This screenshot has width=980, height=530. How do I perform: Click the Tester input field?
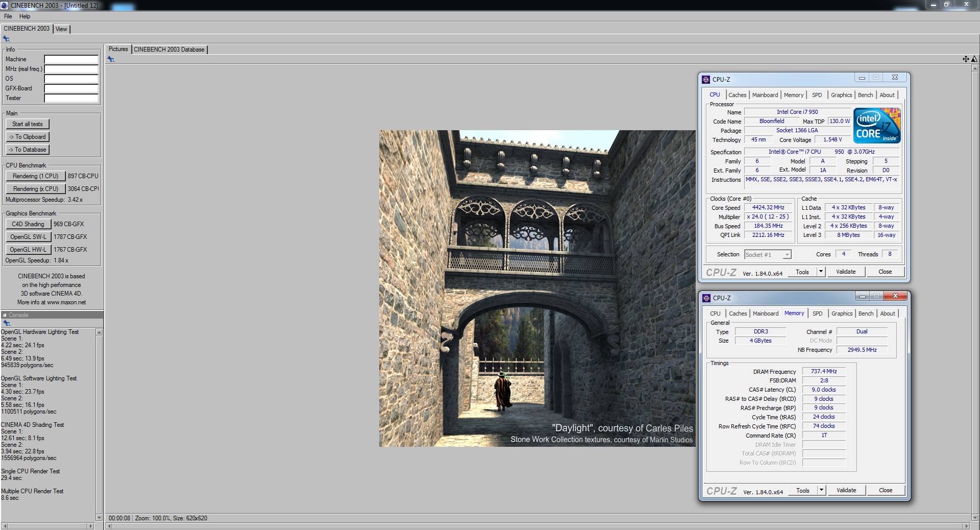pos(71,98)
